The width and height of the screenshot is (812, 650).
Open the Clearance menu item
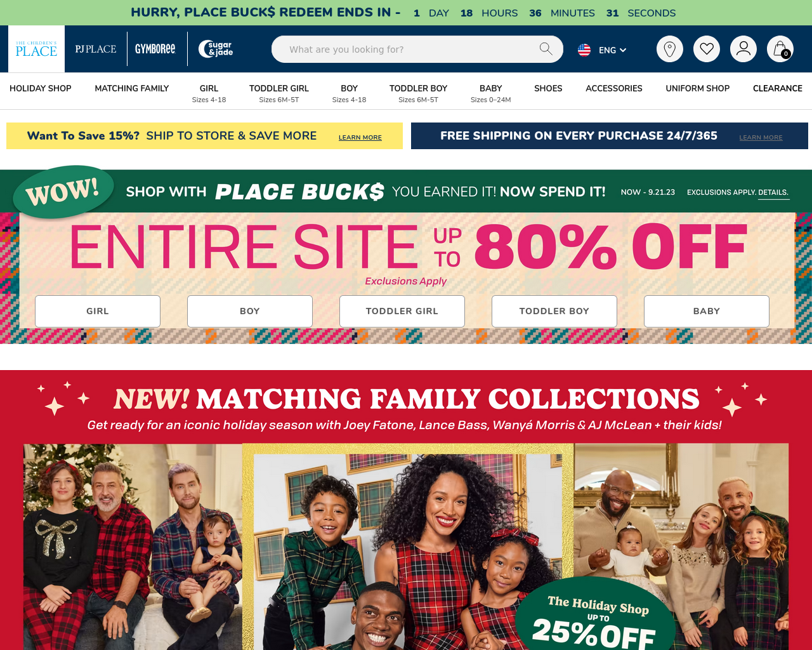tap(778, 88)
